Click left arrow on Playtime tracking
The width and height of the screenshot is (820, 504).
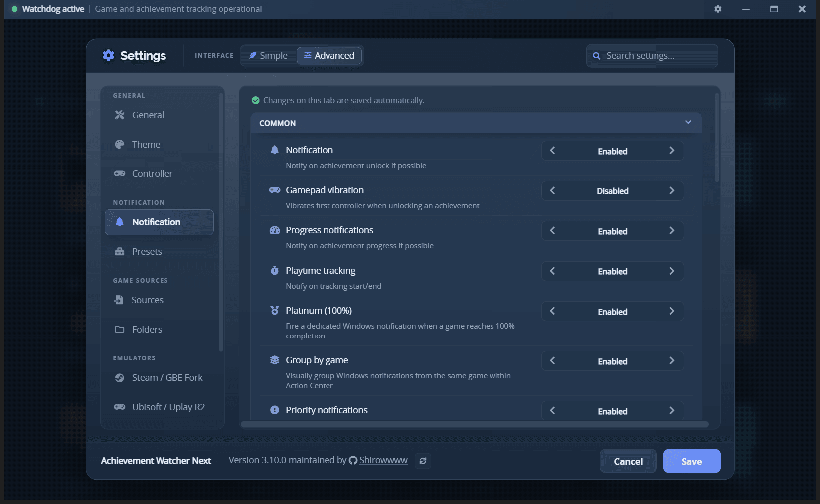pyautogui.click(x=552, y=271)
